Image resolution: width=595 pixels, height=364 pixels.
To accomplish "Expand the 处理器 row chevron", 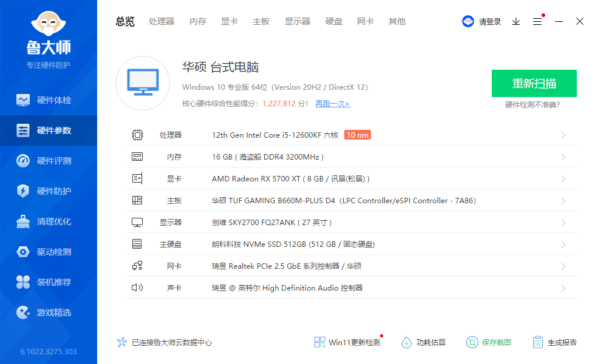I will [563, 135].
